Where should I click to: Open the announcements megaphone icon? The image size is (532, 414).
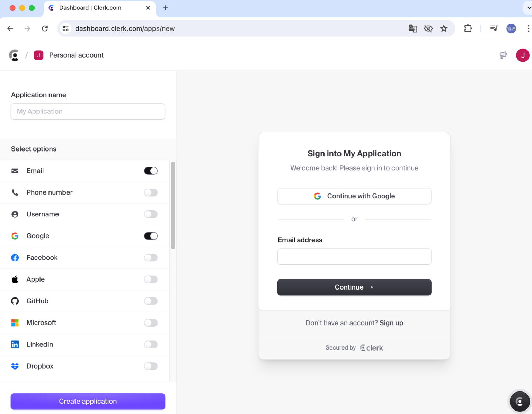[x=503, y=55]
